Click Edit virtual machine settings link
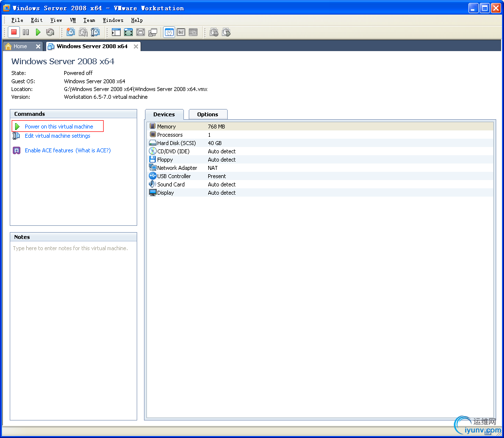 coord(57,136)
